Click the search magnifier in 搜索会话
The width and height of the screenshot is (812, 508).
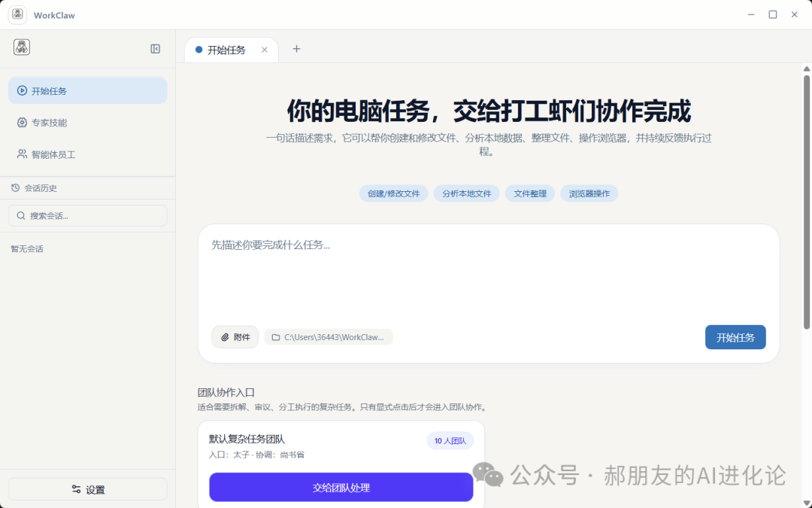[20, 215]
